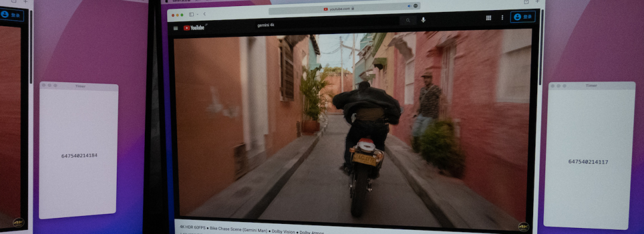Open the YouTube apps grid icon

pos(488,18)
